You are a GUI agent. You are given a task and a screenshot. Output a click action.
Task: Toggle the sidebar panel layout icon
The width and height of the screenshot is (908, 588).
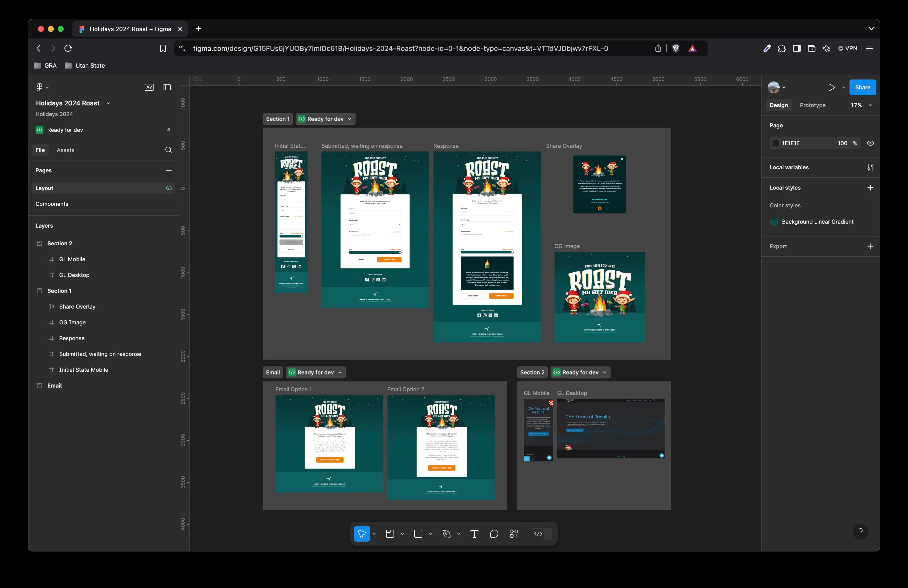167,87
